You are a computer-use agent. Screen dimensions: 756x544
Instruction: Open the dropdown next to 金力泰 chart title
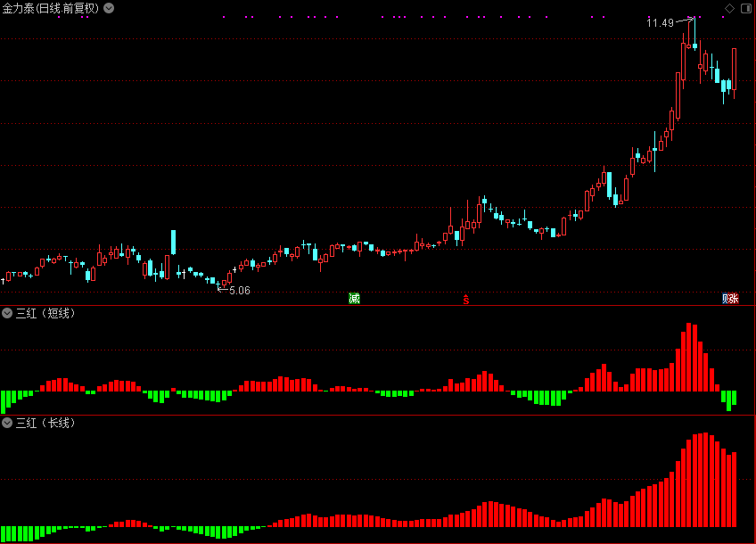click(109, 8)
